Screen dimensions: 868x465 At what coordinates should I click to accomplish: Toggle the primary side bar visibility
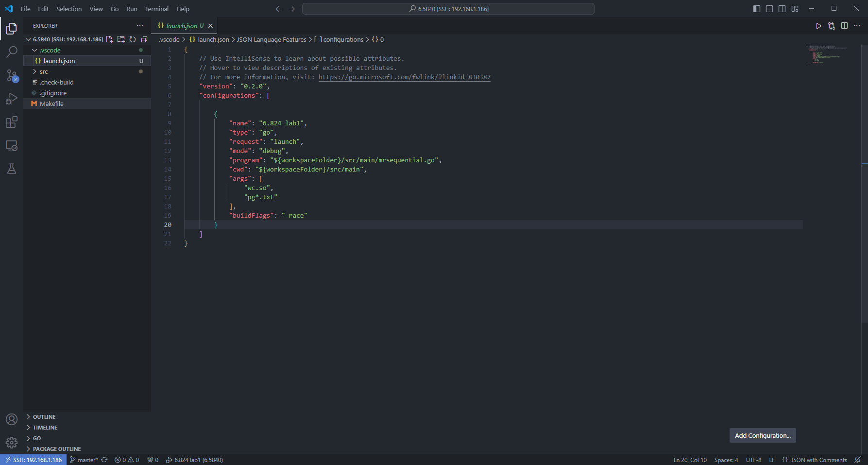(x=757, y=9)
